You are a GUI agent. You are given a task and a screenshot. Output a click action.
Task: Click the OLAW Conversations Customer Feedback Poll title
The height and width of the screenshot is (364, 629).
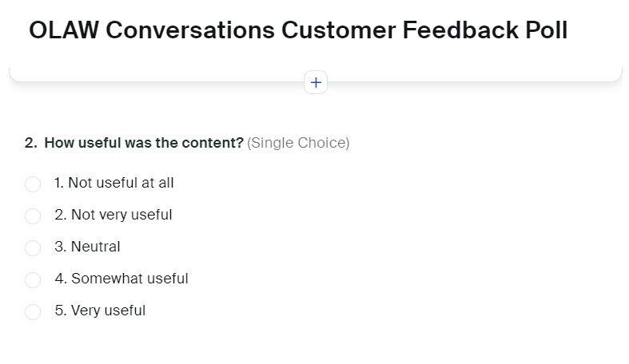pyautogui.click(x=298, y=30)
